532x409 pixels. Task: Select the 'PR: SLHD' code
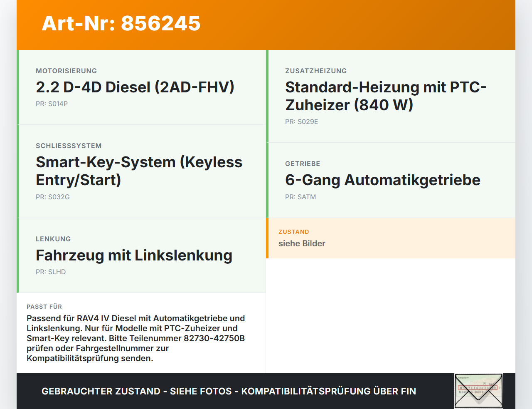(51, 272)
